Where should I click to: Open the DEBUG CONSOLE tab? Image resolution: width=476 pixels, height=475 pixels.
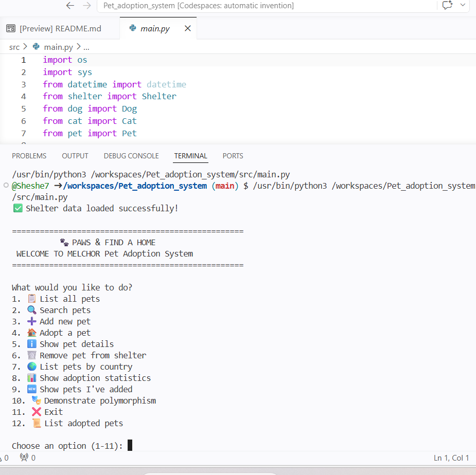131,156
